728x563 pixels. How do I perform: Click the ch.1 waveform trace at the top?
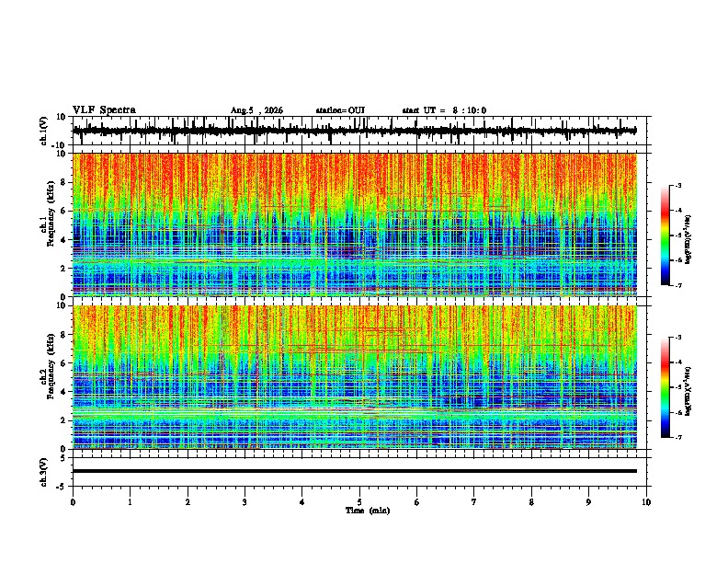[355, 131]
